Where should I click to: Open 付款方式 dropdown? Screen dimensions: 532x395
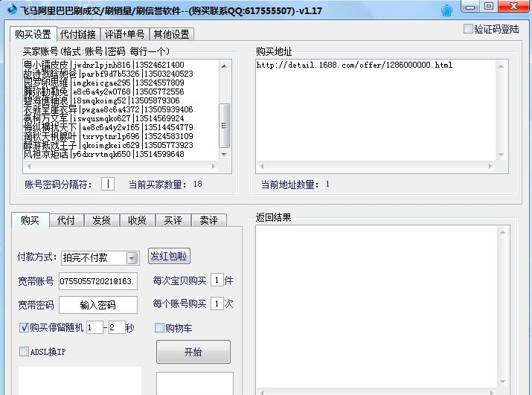(132, 258)
